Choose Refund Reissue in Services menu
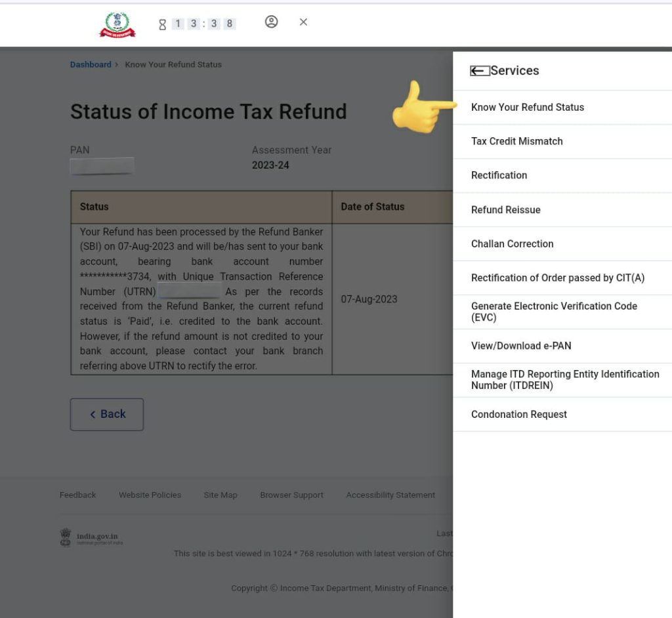 click(505, 210)
